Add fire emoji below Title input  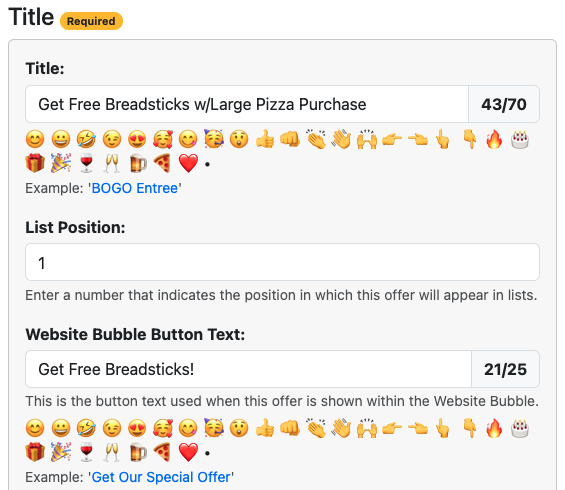[x=494, y=139]
